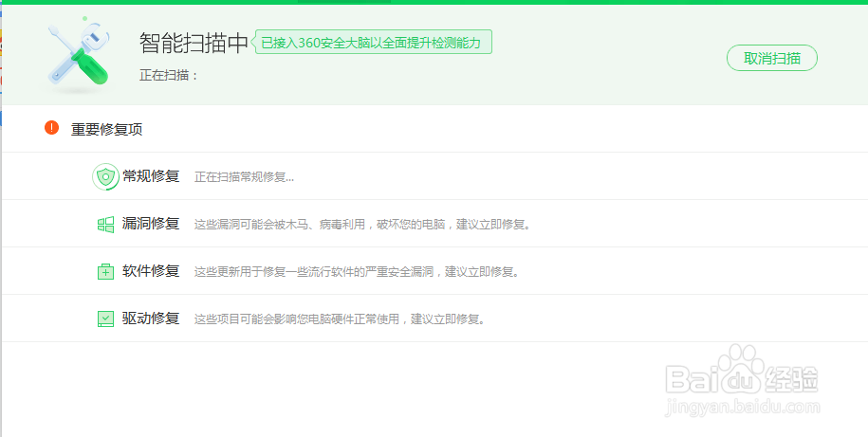Click the 正在扫描： label under title

(169, 75)
